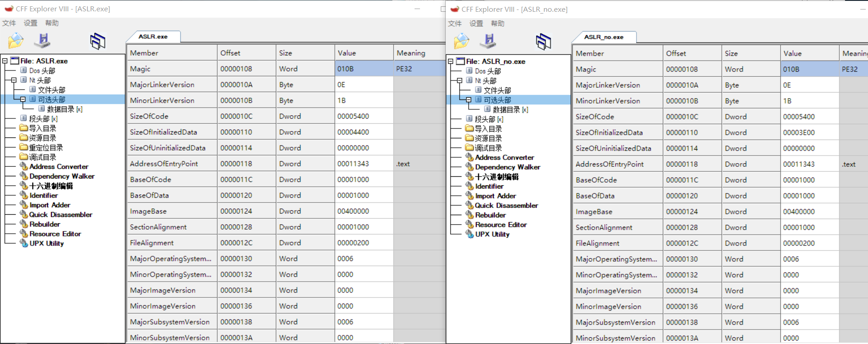Click the Size column header in ASLR_no.exe table
This screenshot has height=344, width=868.
point(751,53)
